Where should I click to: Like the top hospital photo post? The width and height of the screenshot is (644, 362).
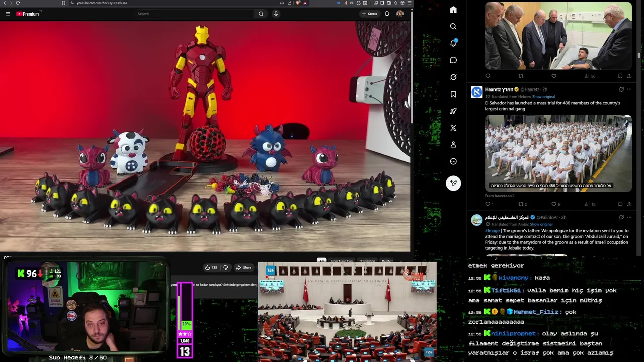point(554,76)
